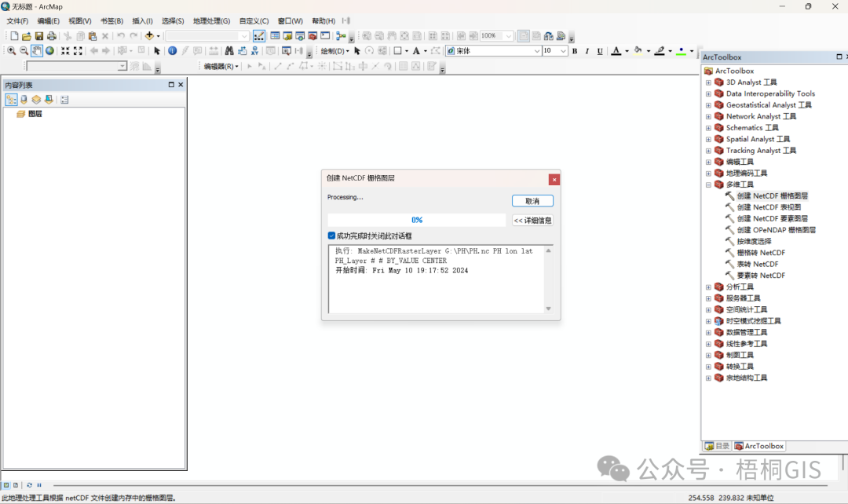848x504 pixels.
Task: Open the Go To XY tool
Action: 254,51
